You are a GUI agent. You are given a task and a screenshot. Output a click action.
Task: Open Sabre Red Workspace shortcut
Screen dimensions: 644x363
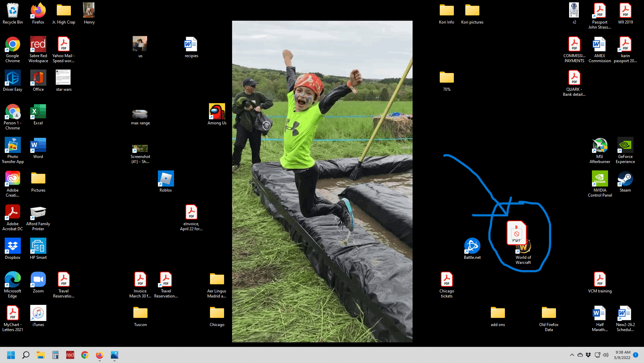point(38,49)
